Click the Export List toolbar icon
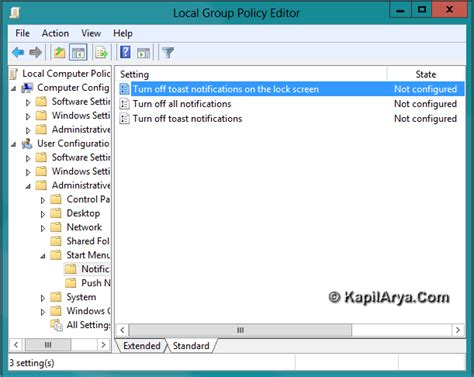 tap(101, 53)
